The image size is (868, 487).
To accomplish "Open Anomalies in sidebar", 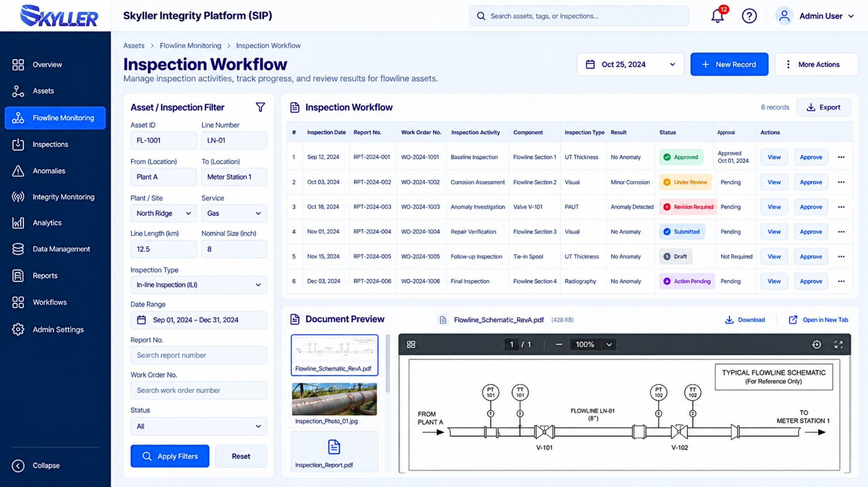I will click(55, 171).
